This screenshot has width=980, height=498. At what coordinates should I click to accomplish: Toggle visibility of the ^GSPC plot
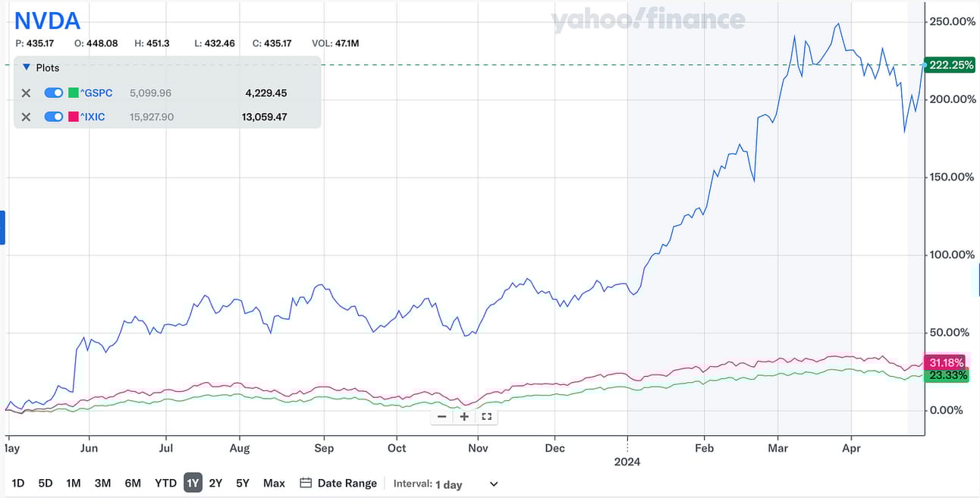click(x=54, y=93)
